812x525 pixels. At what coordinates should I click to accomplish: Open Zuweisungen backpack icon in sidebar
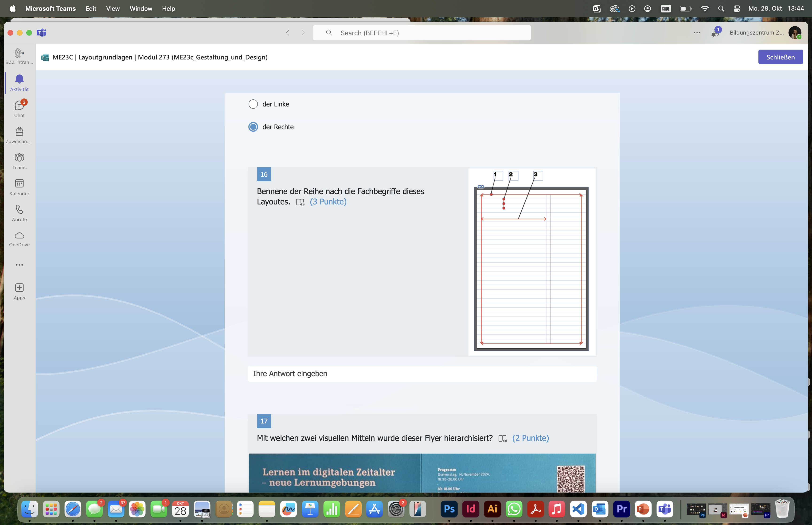tap(20, 135)
